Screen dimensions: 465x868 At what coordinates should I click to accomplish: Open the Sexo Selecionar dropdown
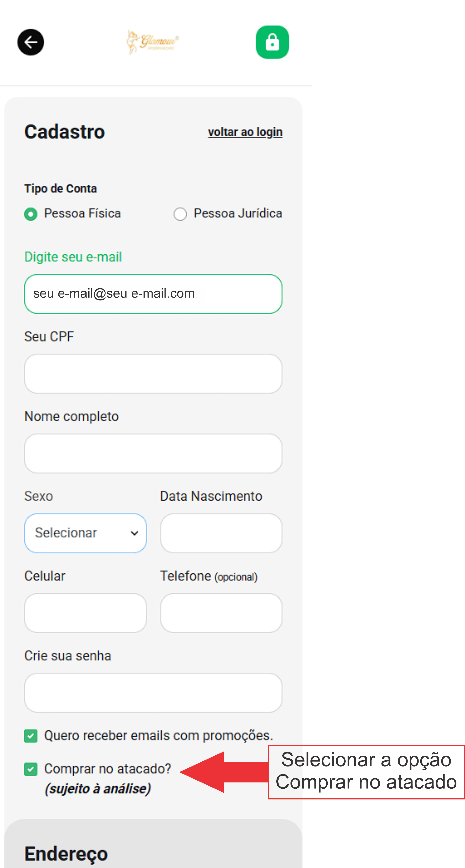pos(86,533)
